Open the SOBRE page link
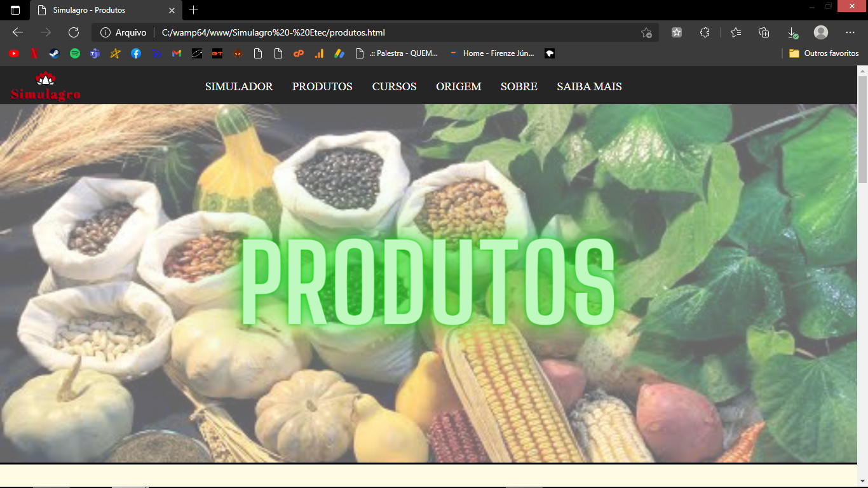The width and height of the screenshot is (868, 488). 519,86
